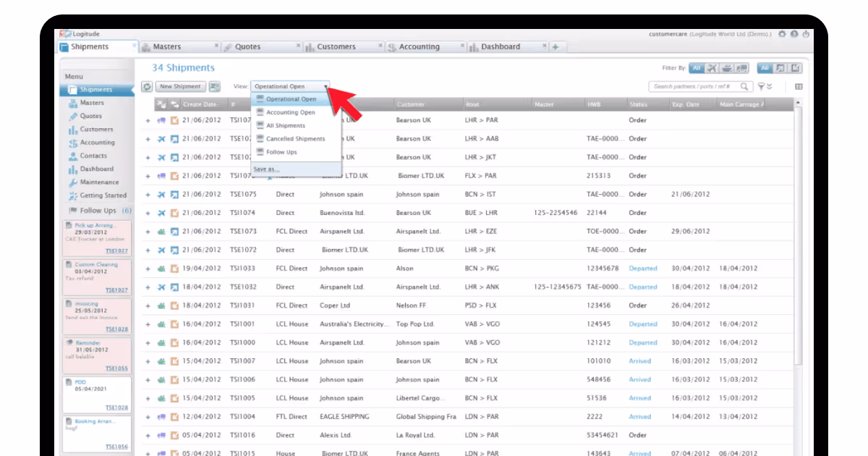Open the funnel advanced filter icon
Viewport: 868px width, 456px height.
(x=761, y=86)
